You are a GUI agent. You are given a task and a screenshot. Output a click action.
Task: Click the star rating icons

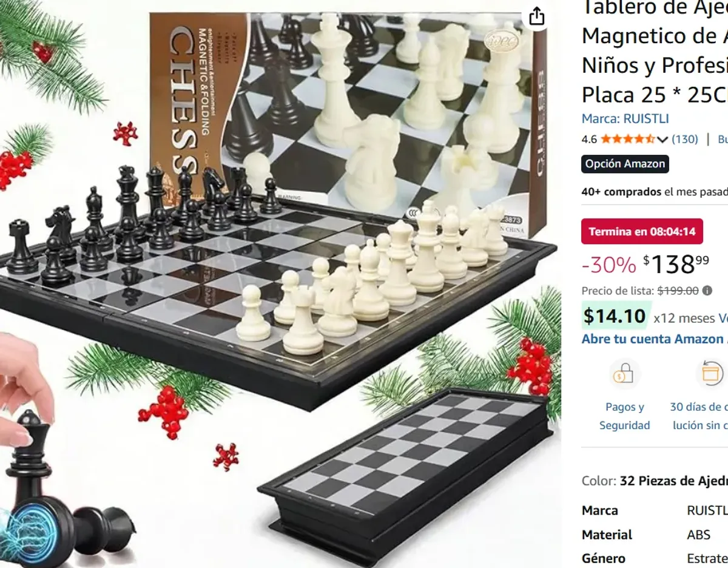coord(628,139)
